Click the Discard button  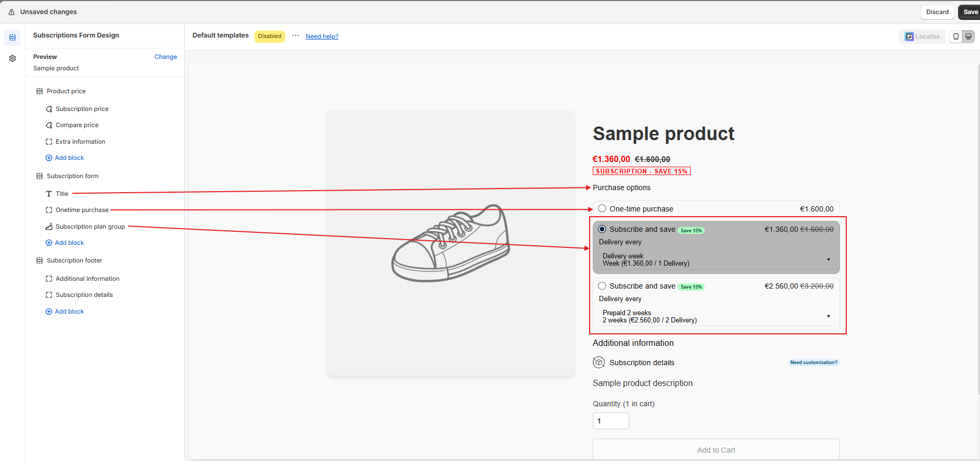(937, 12)
